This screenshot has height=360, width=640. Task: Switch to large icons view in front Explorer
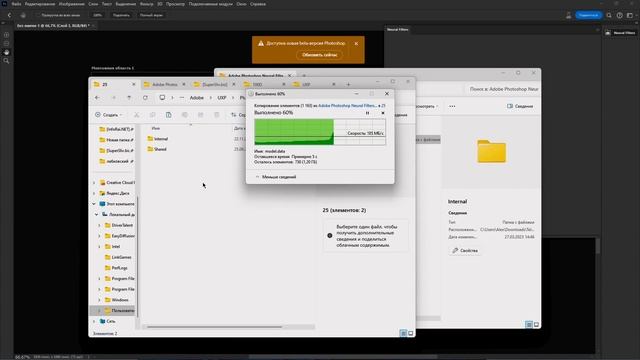pos(411,333)
